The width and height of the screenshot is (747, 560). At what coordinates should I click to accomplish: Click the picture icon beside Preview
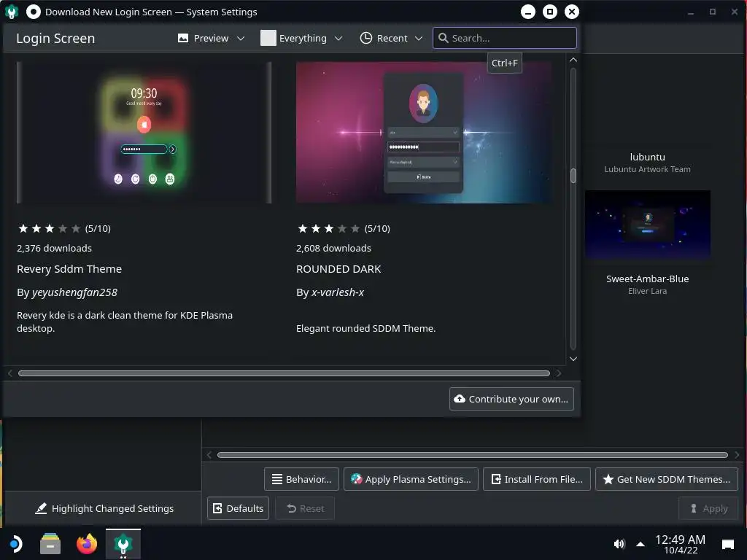[x=183, y=38]
